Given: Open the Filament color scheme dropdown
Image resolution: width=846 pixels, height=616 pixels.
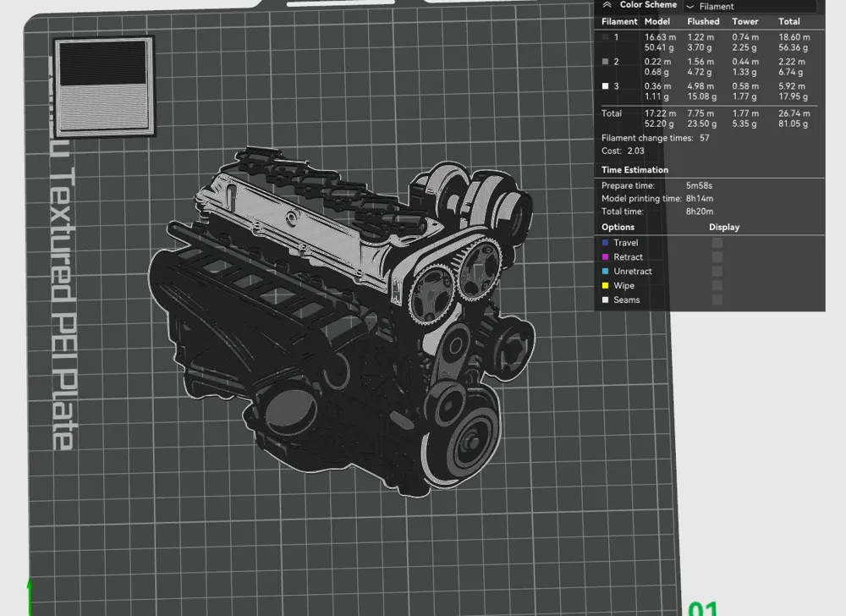Looking at the screenshot, I should (750, 7).
